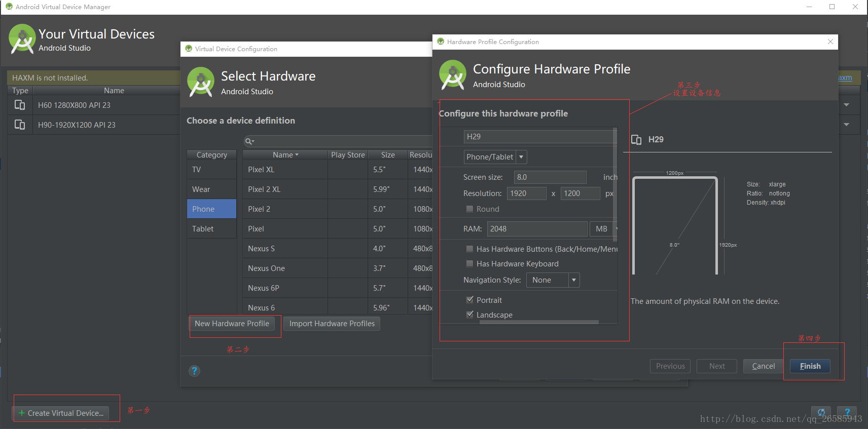Click the help icon at bottom right of AVD Manager
Screen dimensions: 868x429
[x=847, y=412]
